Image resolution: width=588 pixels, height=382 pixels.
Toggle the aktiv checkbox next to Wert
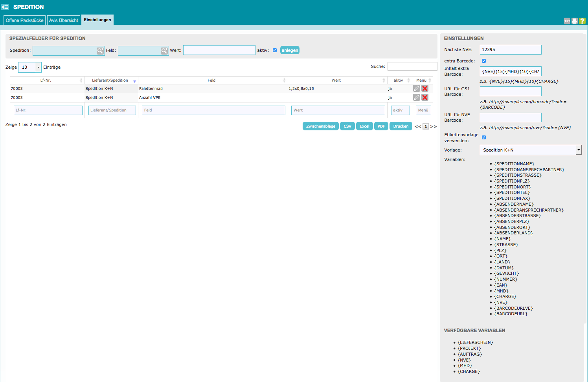coord(275,50)
